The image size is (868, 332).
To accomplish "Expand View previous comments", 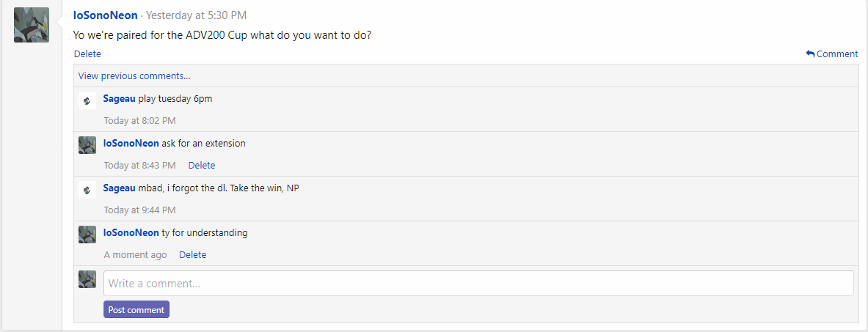I will tap(134, 75).
